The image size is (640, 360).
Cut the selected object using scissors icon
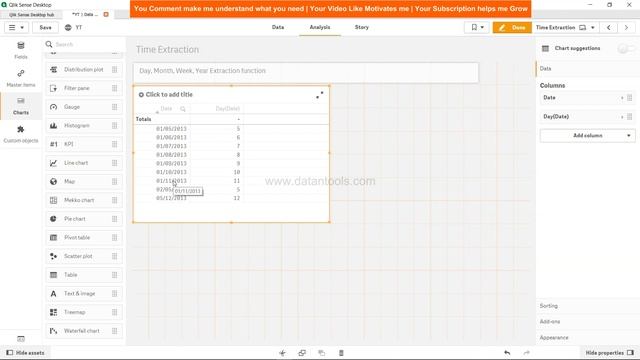tap(282, 353)
